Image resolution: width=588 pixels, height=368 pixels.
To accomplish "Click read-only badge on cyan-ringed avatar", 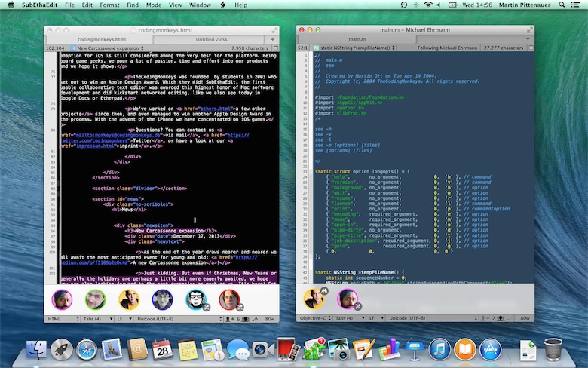I will (207, 308).
